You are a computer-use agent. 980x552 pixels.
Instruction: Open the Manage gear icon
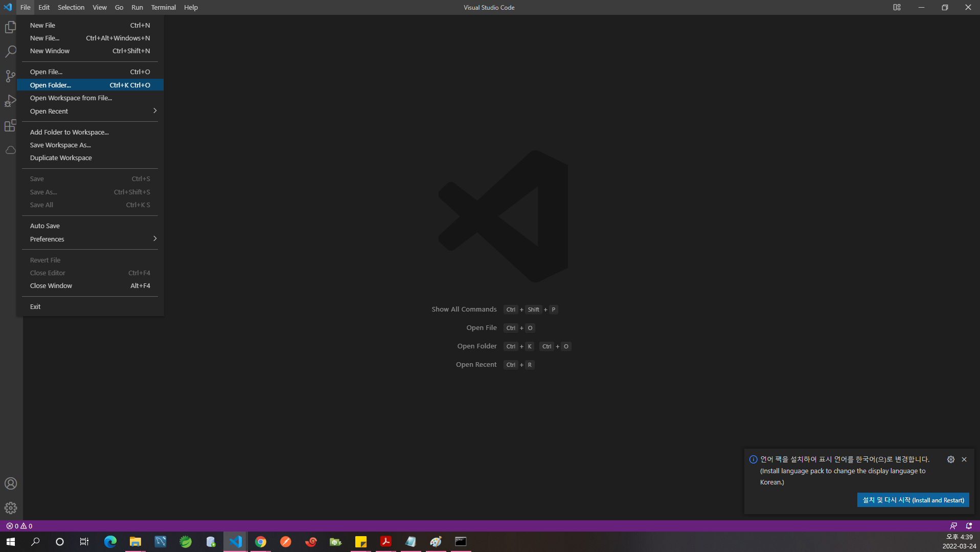11,508
